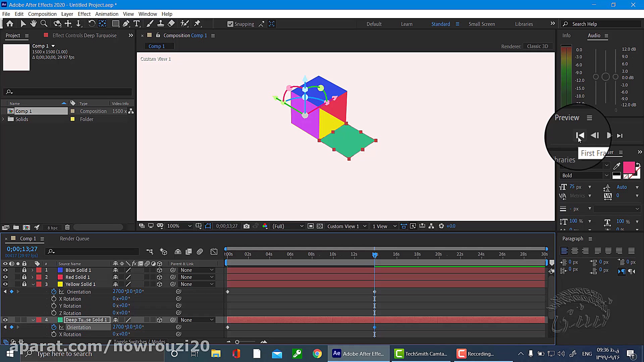Open the Animation menu
This screenshot has width=644, height=362.
click(106, 14)
